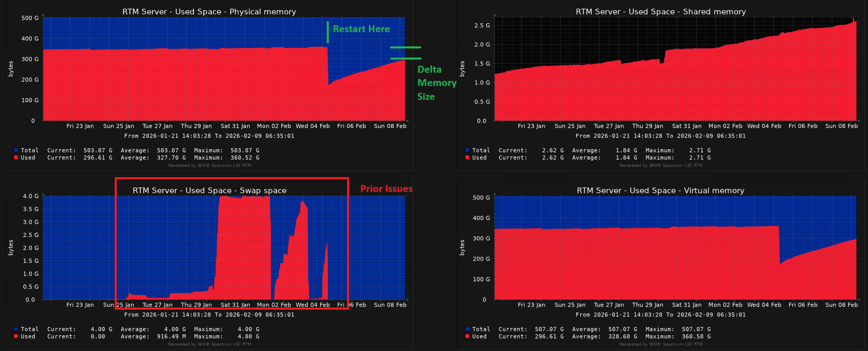Viewport: 868px width, 351px height.
Task: Select the "Delta Memory Size" annotation label
Action: point(436,83)
